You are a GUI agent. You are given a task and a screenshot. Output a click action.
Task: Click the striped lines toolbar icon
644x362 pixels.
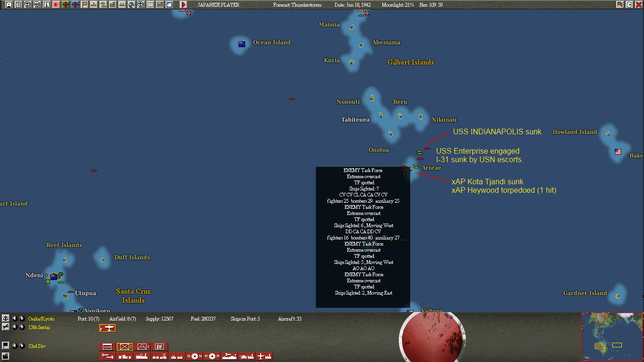pyautogui.click(x=160, y=5)
